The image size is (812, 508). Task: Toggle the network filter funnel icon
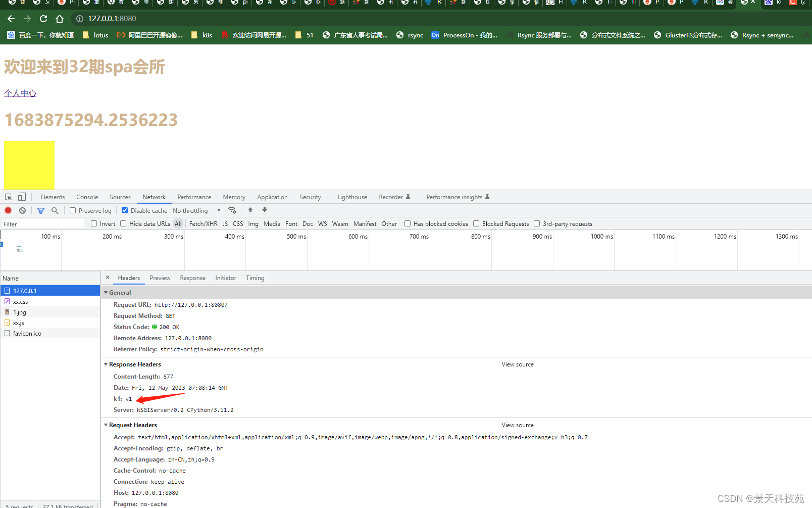point(41,210)
